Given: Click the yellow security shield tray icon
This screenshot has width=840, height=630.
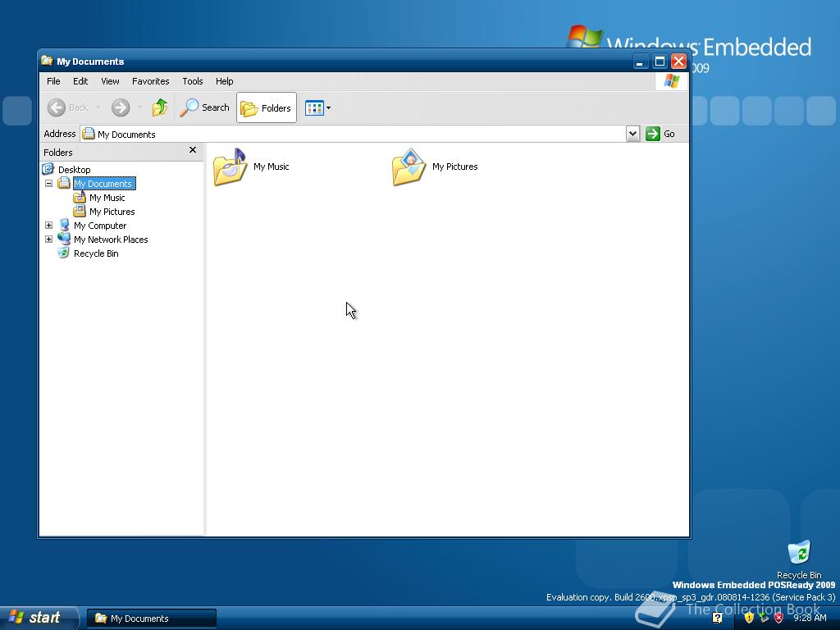Looking at the screenshot, I should click(x=749, y=618).
